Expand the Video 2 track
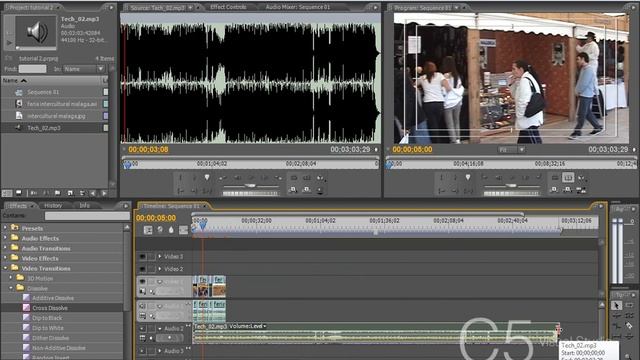The height and width of the screenshot is (360, 640). tap(160, 269)
